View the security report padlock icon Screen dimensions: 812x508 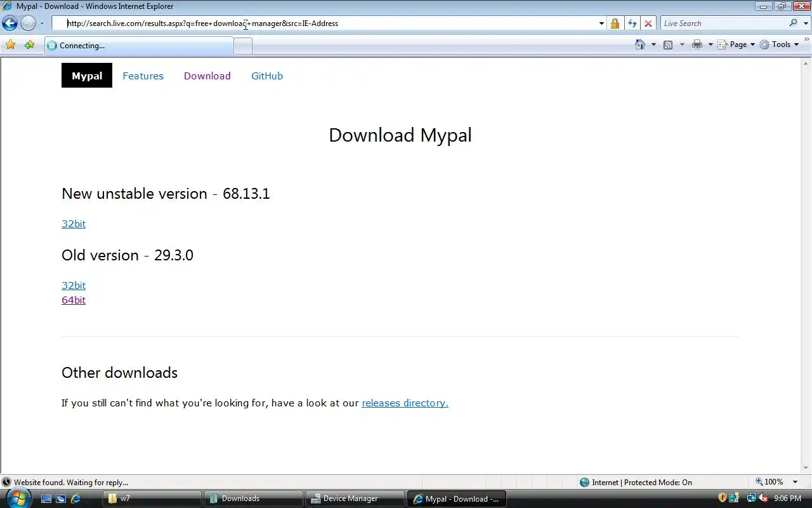point(615,23)
